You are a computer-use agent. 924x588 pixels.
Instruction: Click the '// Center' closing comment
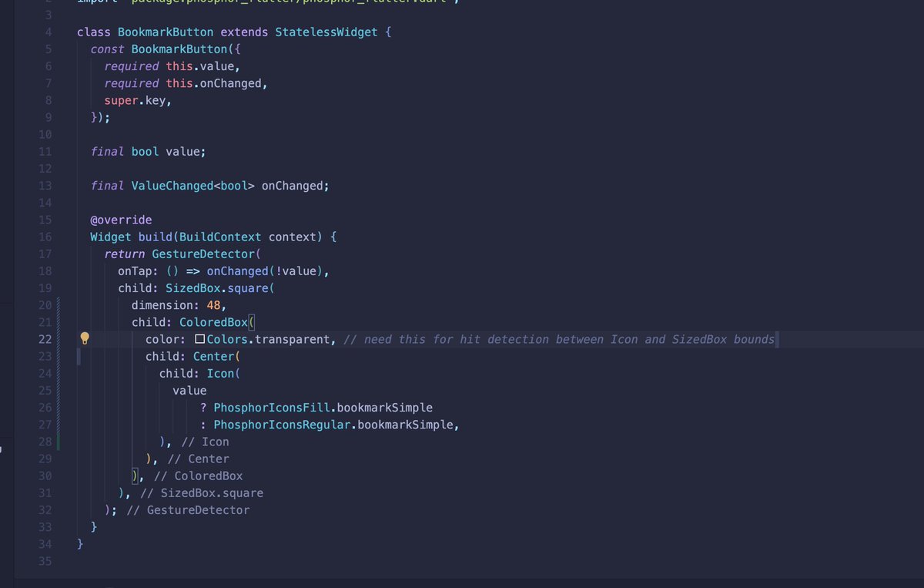197,459
